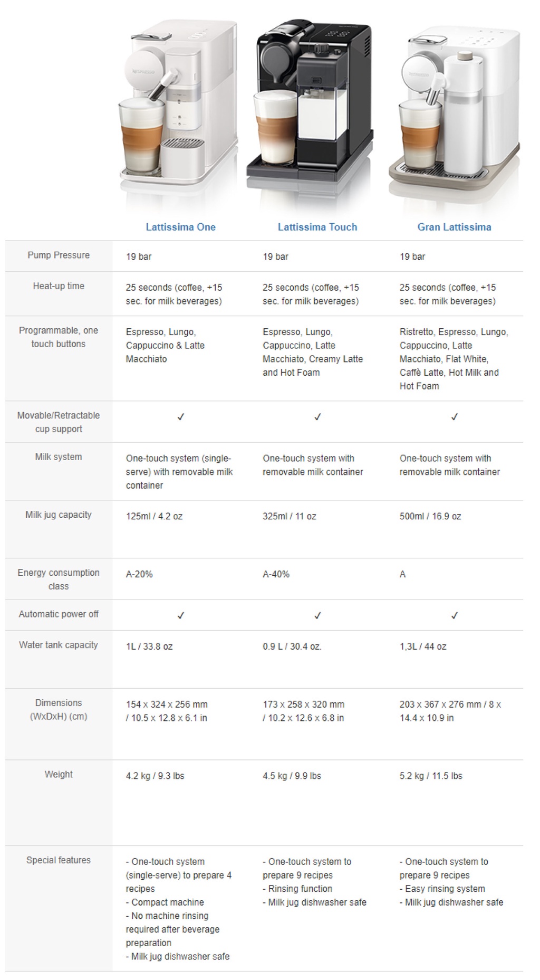Select the 1L / 33.8 oz water tank value
Viewport: 540px width, 980px height.
coord(149,646)
